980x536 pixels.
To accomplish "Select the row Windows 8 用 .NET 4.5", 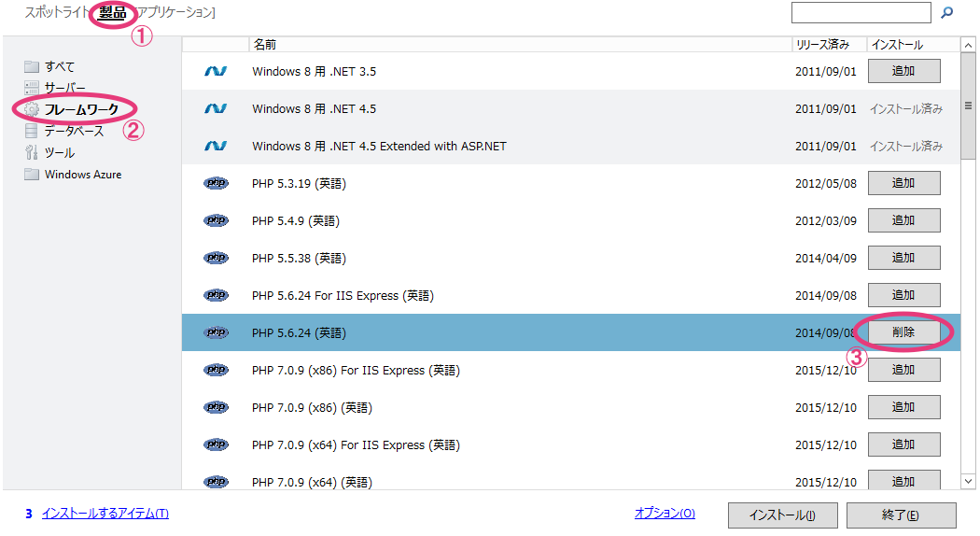I will coord(571,109).
